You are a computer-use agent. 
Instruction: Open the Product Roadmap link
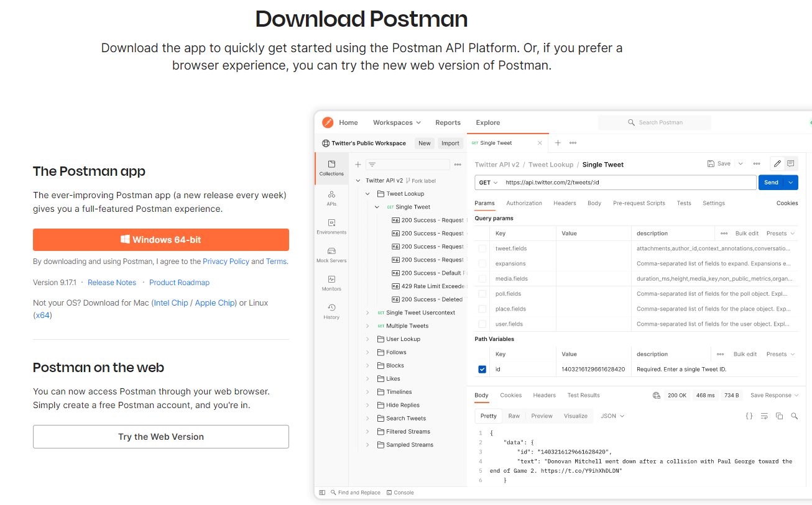coord(179,283)
